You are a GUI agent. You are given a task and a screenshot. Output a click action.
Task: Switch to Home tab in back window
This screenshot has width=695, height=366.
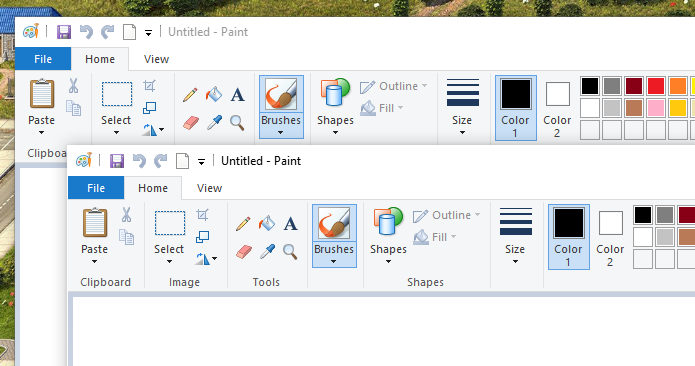pyautogui.click(x=100, y=59)
